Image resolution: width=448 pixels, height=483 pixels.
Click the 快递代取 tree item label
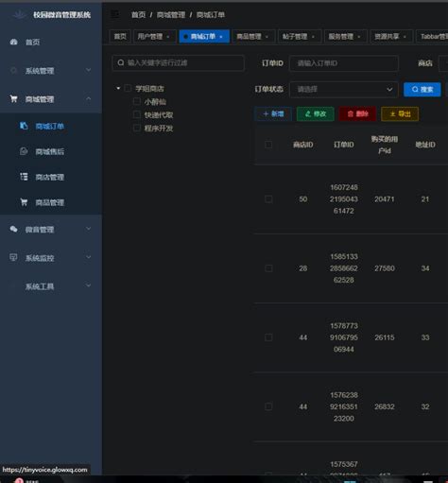click(159, 115)
